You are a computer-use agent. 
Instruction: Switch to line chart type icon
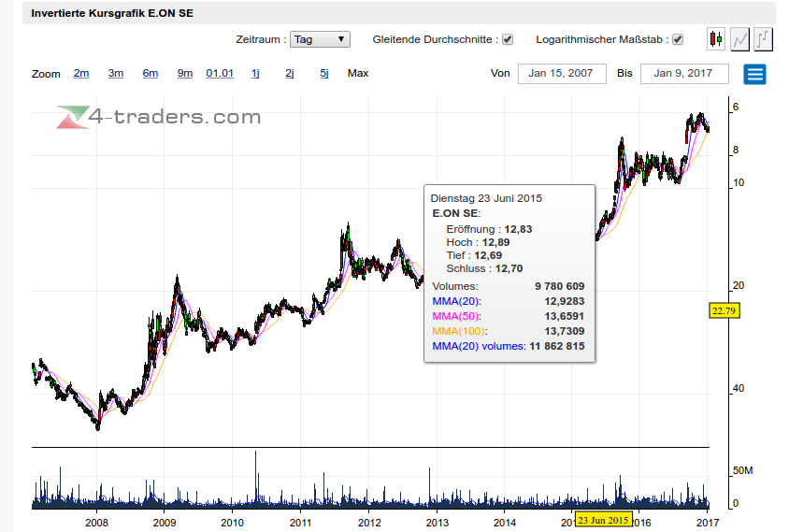tap(739, 39)
